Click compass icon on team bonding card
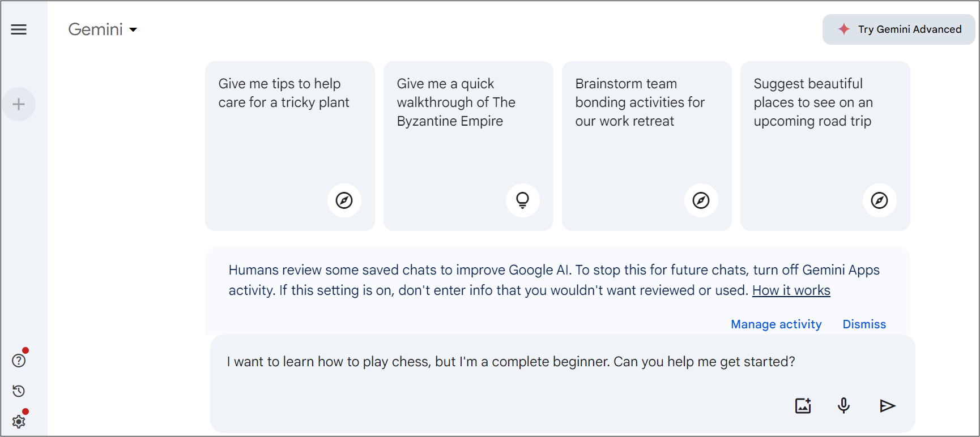The width and height of the screenshot is (980, 437). [x=701, y=200]
